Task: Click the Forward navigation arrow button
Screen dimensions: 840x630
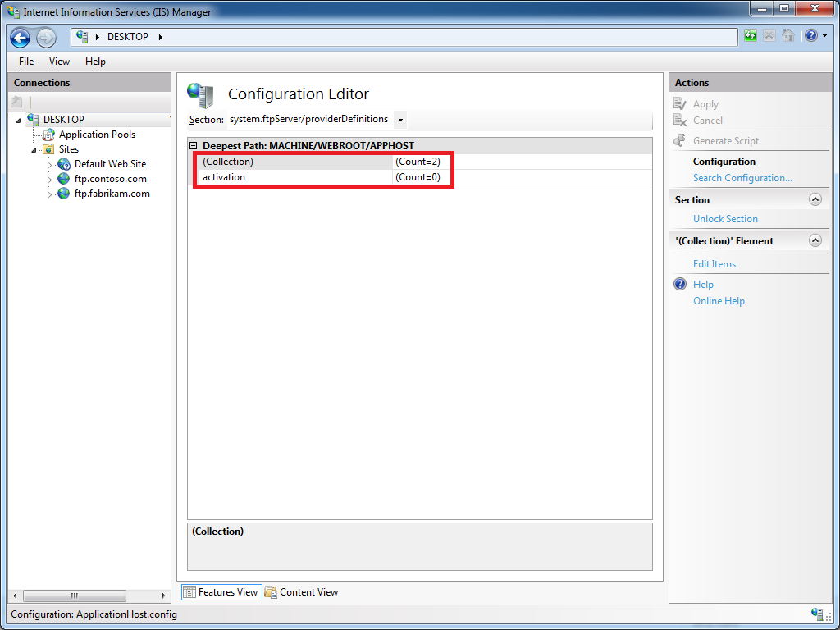Action: pyautogui.click(x=46, y=38)
